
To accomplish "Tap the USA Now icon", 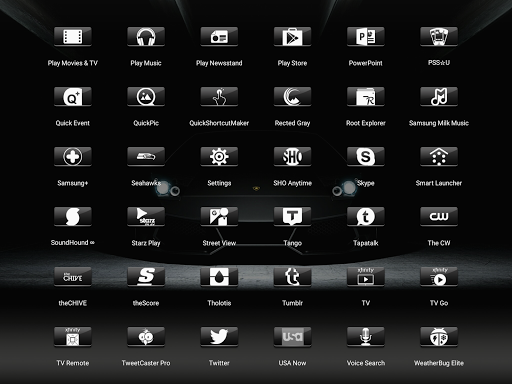I will (x=293, y=336).
